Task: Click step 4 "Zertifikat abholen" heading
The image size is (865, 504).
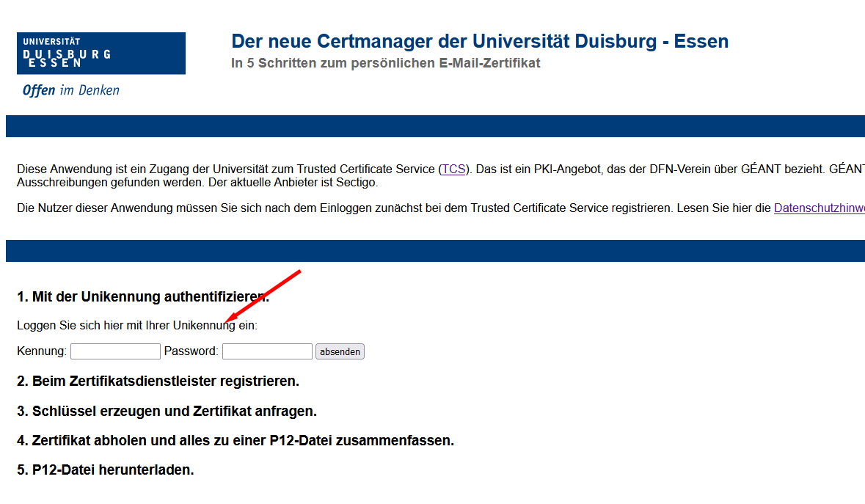Action: pos(235,441)
